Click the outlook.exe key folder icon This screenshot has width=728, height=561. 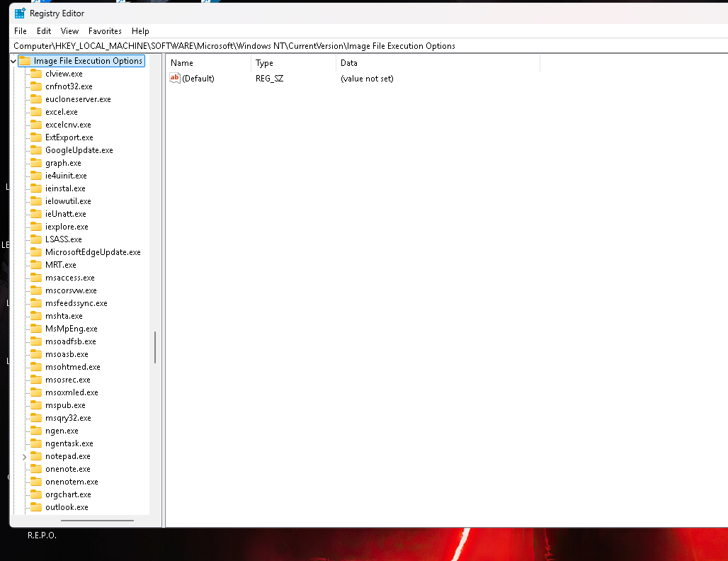(36, 507)
